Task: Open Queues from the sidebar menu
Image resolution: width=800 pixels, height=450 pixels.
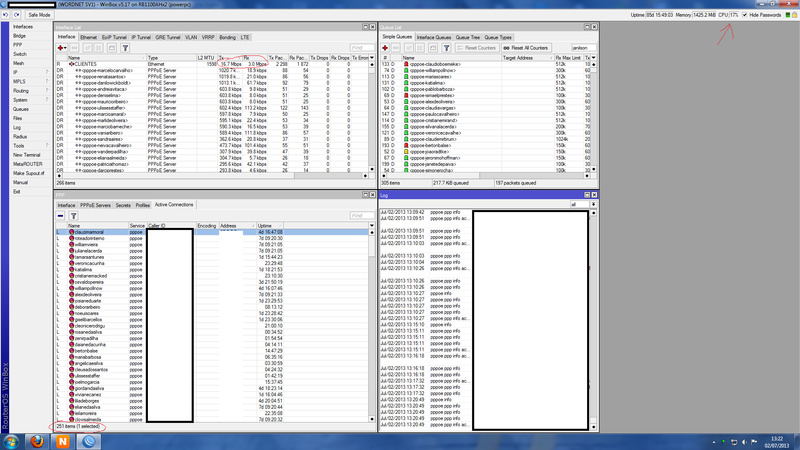Action: click(x=31, y=109)
